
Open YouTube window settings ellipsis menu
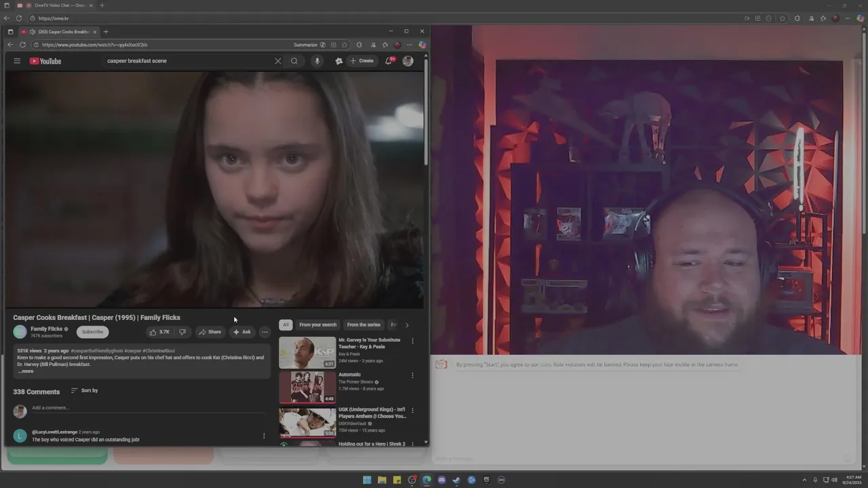pyautogui.click(x=409, y=45)
